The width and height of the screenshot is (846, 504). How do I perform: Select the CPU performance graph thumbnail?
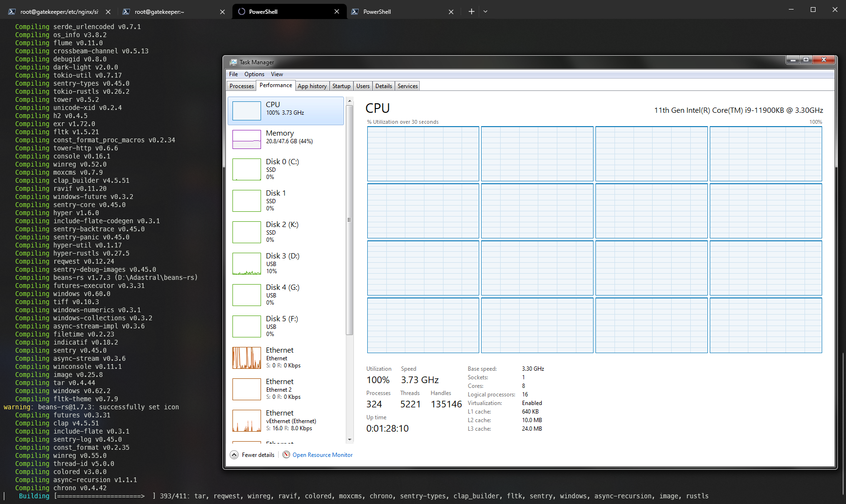pos(246,111)
